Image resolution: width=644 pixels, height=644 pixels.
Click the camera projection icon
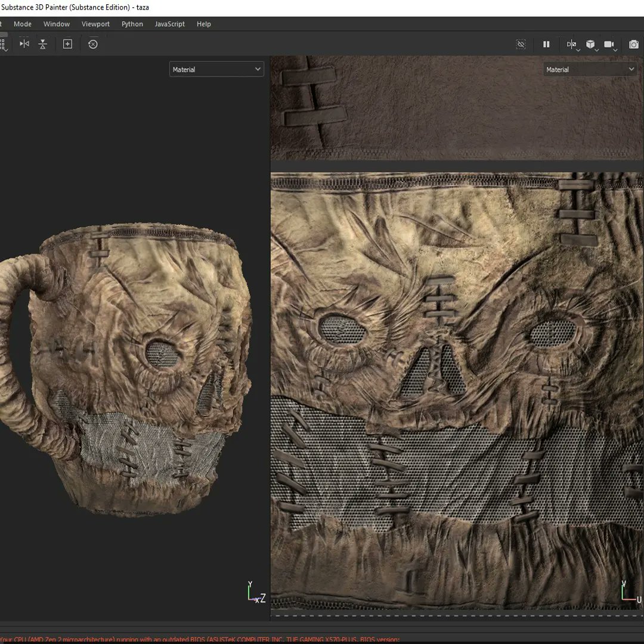click(x=609, y=44)
